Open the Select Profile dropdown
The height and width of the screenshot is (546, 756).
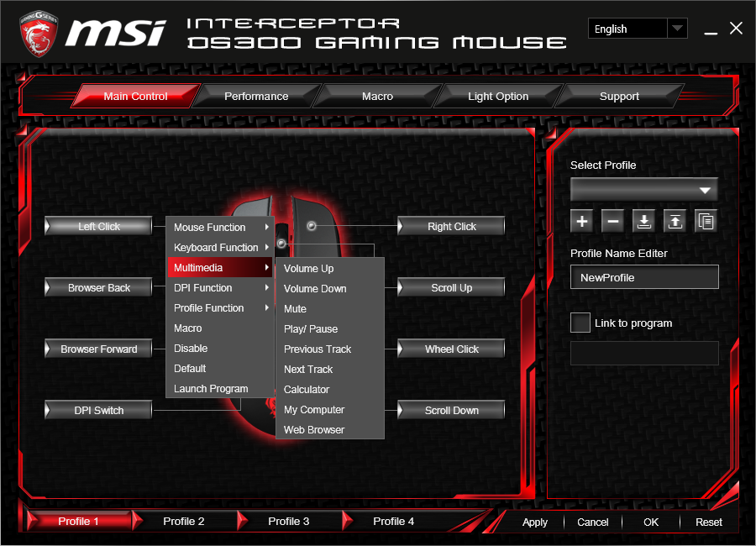pos(644,190)
